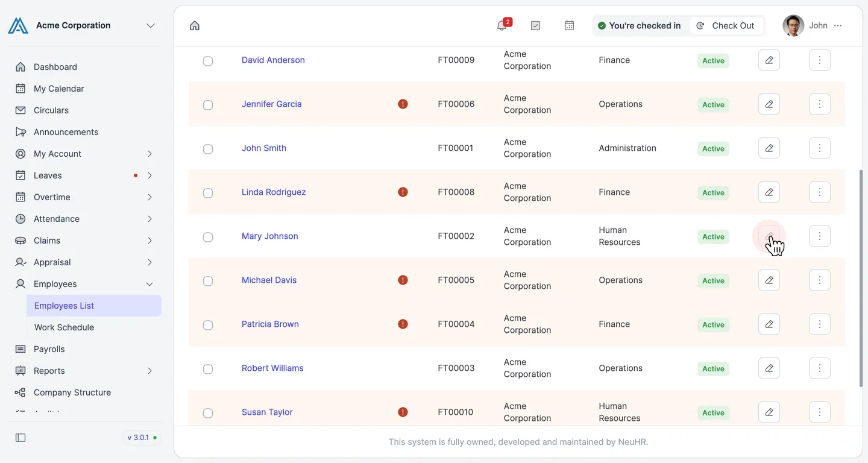Collapse sidebar with bottom panel icon
This screenshot has width=868, height=463.
click(20, 438)
